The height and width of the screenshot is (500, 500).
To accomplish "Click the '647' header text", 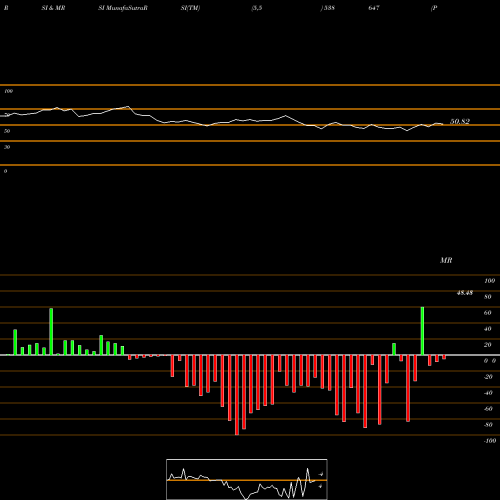I will [x=374, y=8].
